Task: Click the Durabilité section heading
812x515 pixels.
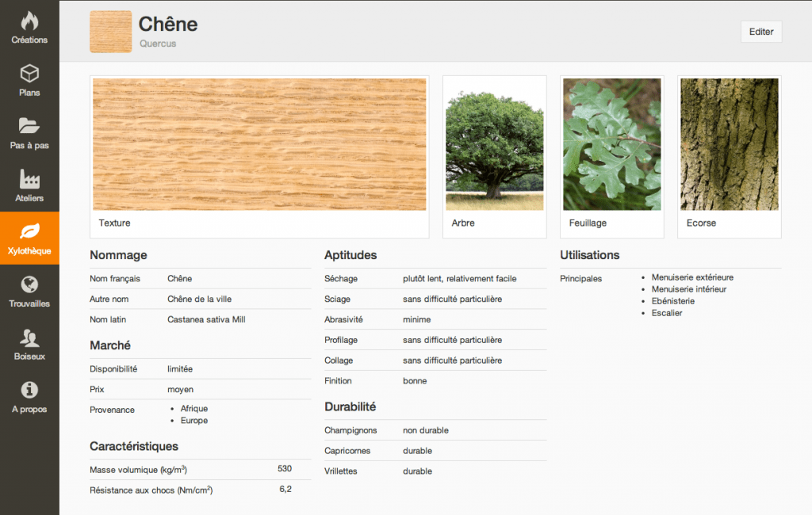Action: (x=350, y=406)
